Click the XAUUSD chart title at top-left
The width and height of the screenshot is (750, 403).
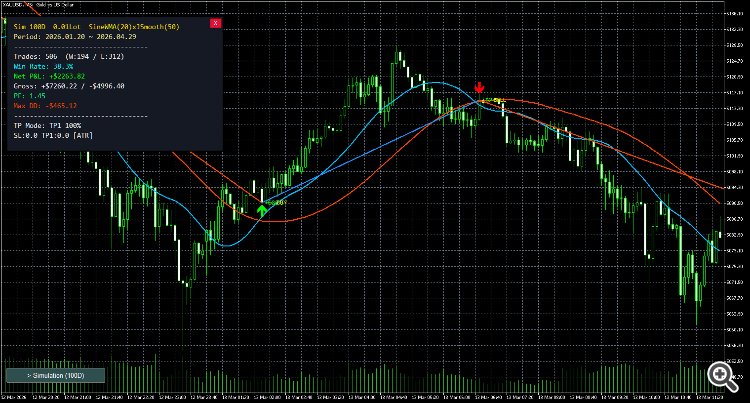click(x=37, y=5)
